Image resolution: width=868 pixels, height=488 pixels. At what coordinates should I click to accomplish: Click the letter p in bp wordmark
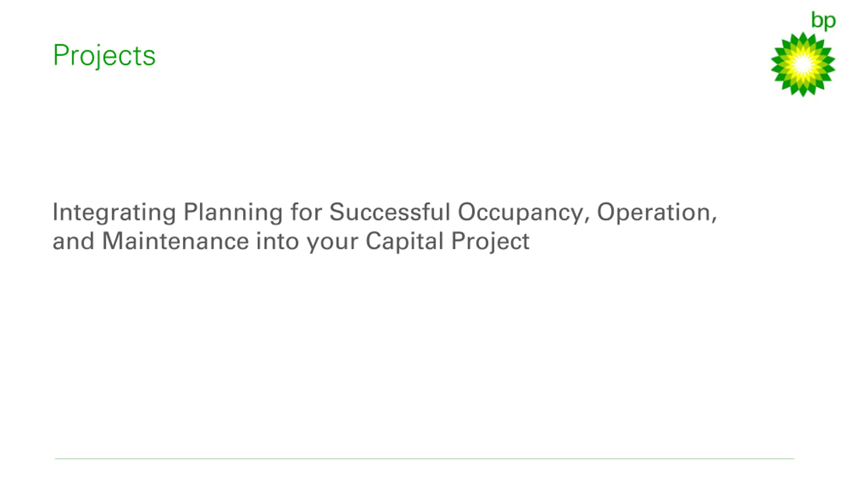point(830,23)
